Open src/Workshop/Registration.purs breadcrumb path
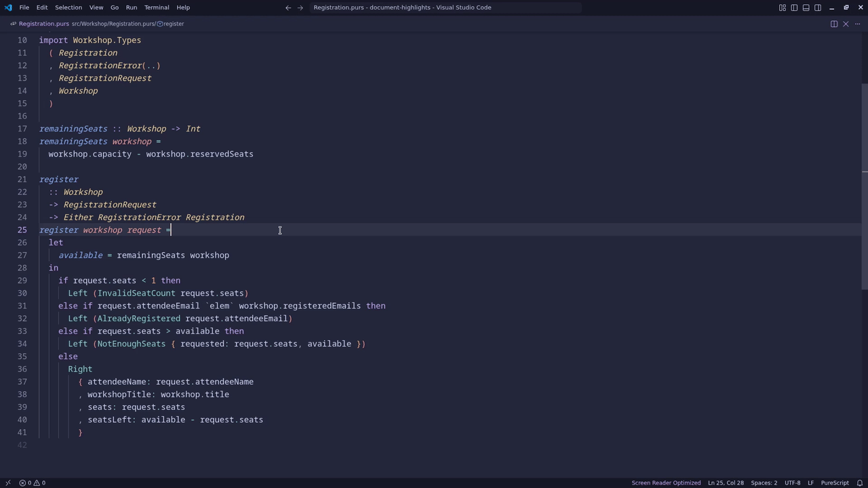 tap(113, 24)
